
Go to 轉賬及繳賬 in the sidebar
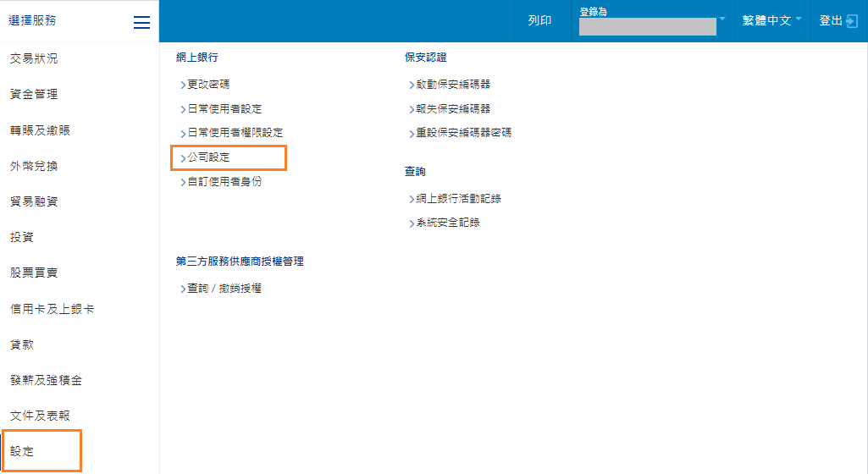tap(40, 130)
